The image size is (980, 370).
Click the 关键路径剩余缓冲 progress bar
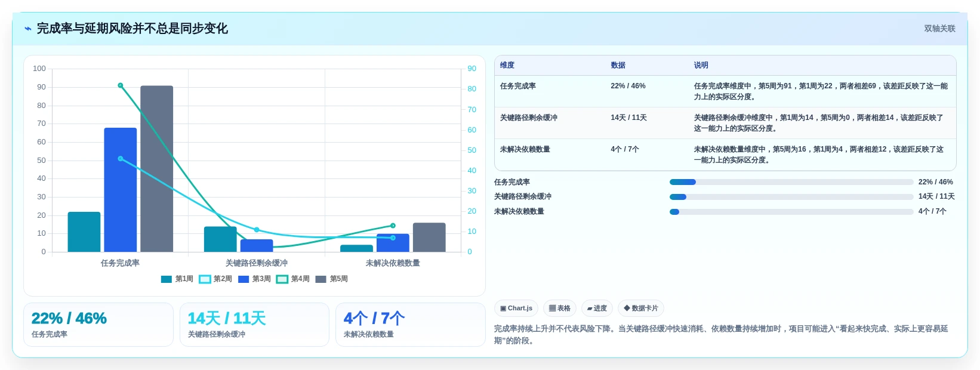pyautogui.click(x=791, y=197)
